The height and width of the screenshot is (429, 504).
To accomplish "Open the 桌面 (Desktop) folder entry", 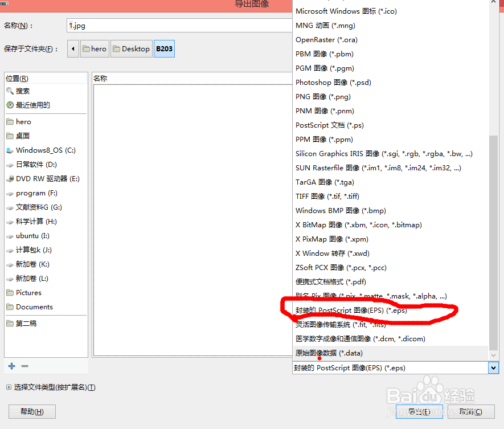I will (22, 136).
